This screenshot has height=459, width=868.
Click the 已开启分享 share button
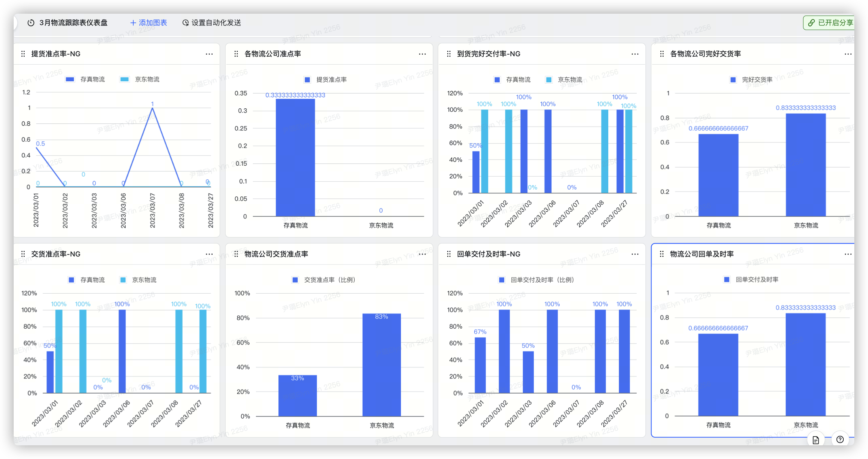coord(832,23)
